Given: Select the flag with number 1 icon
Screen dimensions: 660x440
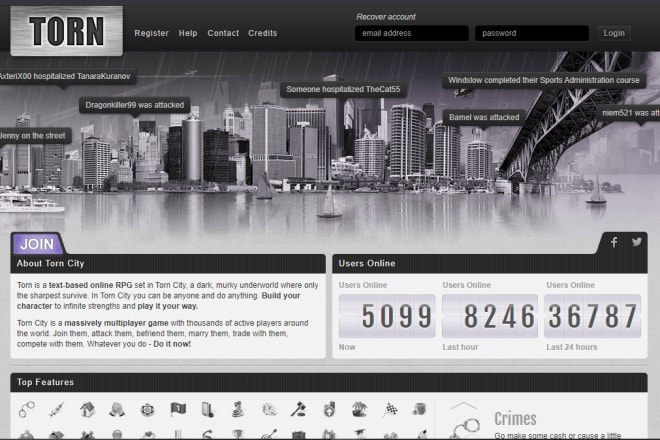Looking at the screenshot, I should point(178,409).
